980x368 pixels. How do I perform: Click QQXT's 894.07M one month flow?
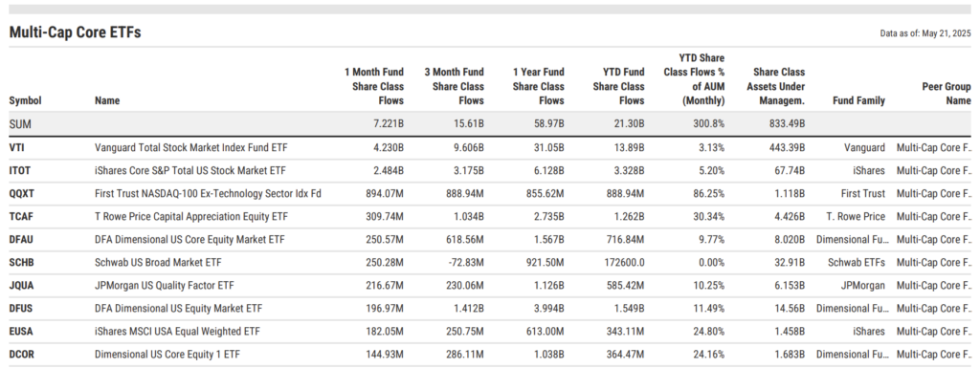click(x=385, y=194)
